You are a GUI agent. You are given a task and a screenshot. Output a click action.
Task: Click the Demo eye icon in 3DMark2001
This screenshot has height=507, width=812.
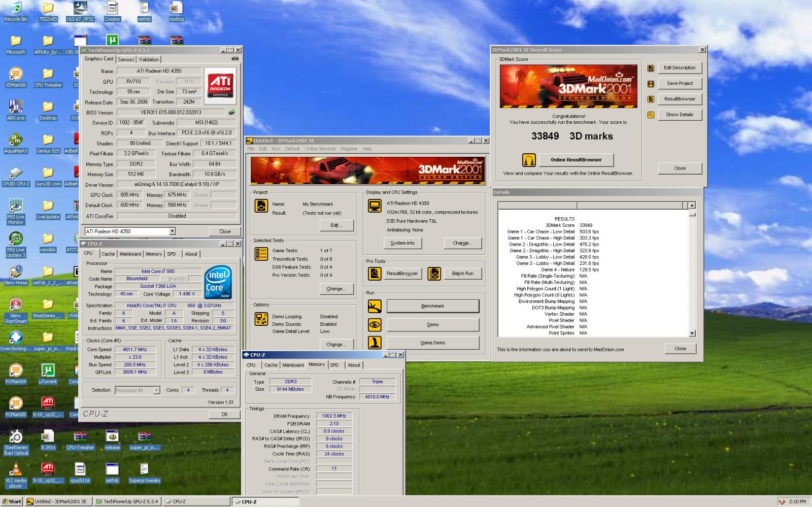tap(375, 324)
